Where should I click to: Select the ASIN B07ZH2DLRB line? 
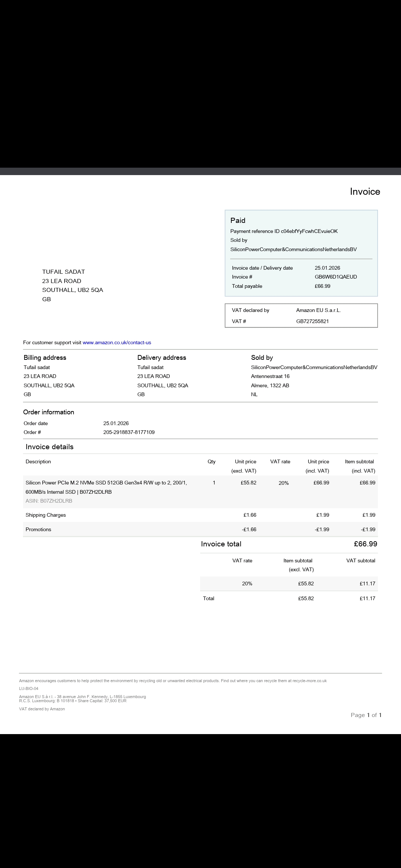click(x=49, y=501)
